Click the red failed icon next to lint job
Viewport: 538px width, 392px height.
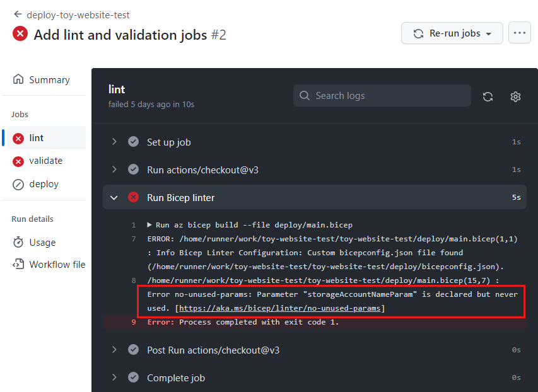(18, 138)
